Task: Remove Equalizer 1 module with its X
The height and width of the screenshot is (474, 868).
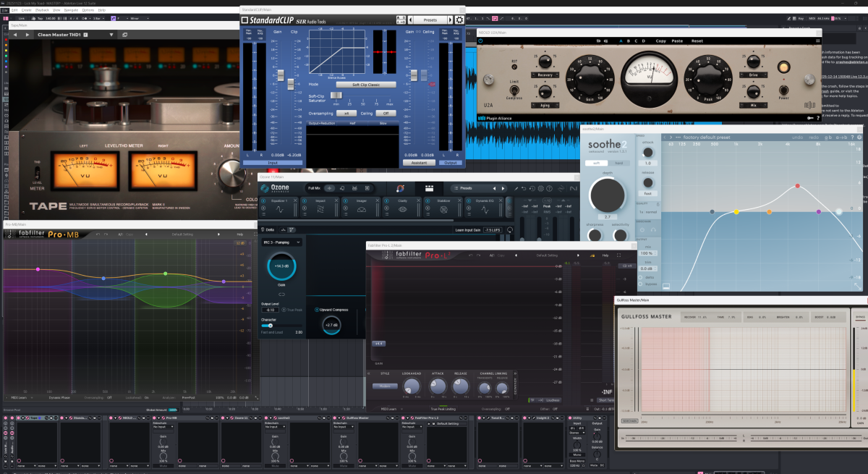Action: click(295, 200)
